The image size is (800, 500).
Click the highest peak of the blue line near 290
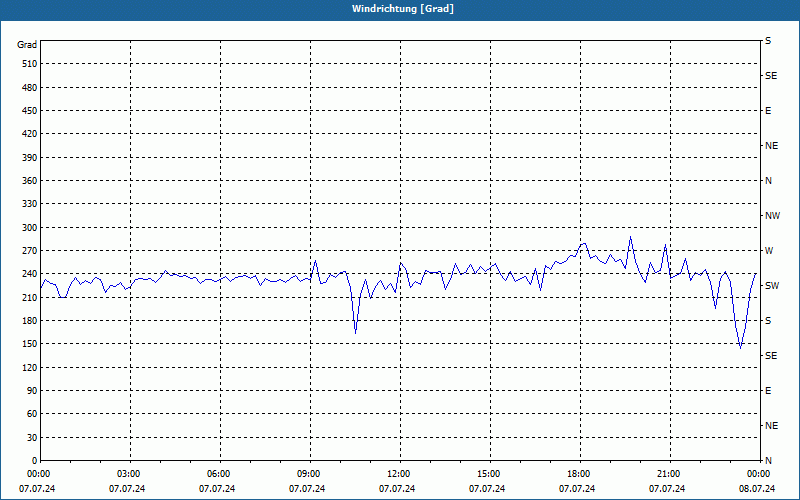click(631, 237)
